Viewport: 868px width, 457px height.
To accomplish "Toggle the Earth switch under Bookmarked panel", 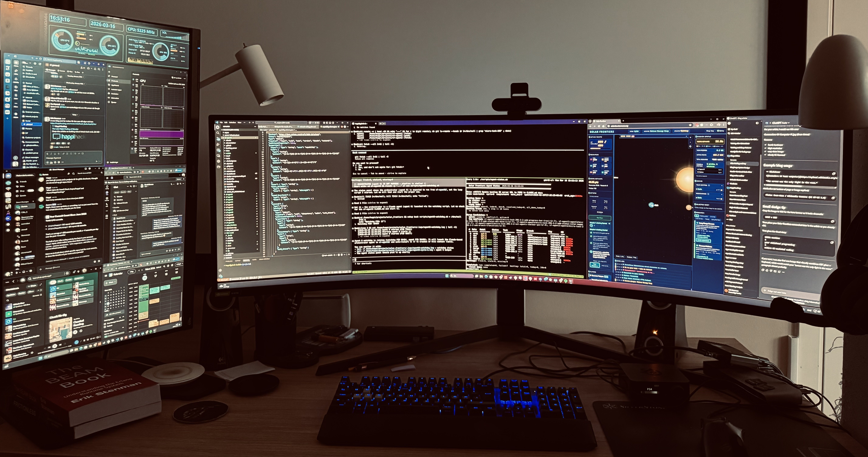I will (721, 199).
